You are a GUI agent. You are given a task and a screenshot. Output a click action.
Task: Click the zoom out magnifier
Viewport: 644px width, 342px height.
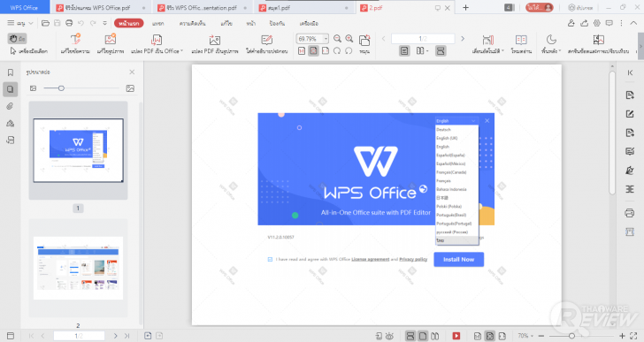(337, 39)
